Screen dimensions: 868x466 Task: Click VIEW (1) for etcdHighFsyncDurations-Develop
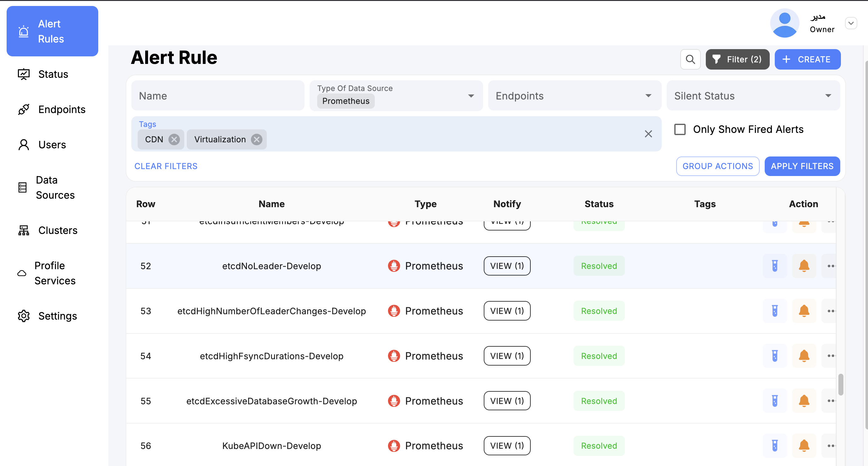507,356
